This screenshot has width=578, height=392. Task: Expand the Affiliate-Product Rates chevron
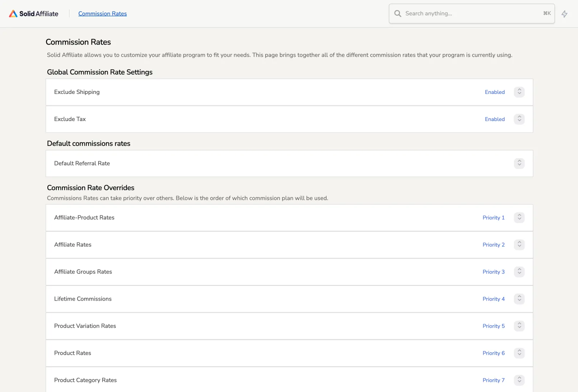click(x=519, y=217)
